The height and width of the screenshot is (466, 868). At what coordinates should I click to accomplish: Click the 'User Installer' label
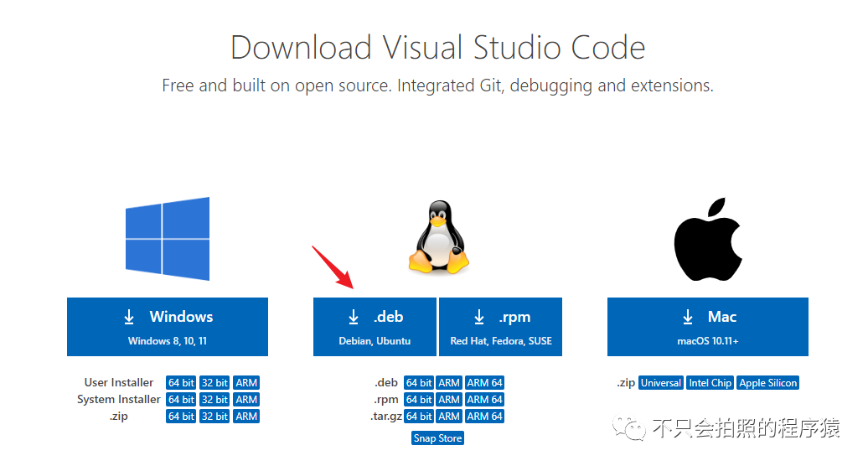pyautogui.click(x=118, y=382)
